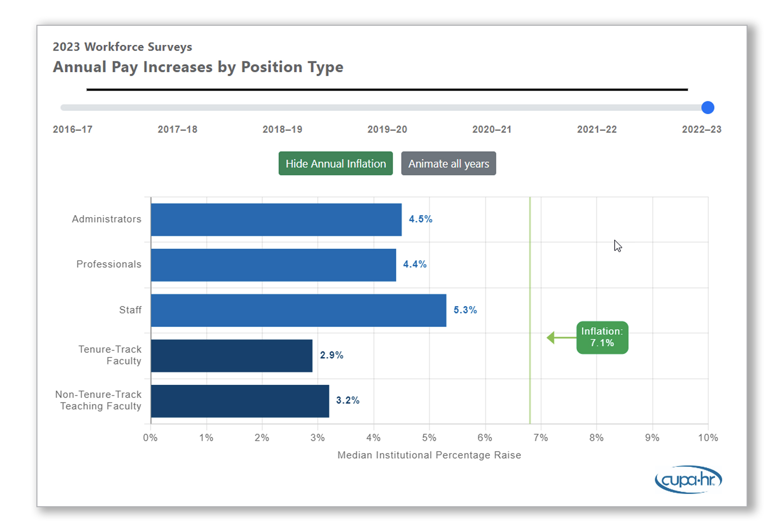
Task: Select the 2017–18 year label
Action: point(177,129)
